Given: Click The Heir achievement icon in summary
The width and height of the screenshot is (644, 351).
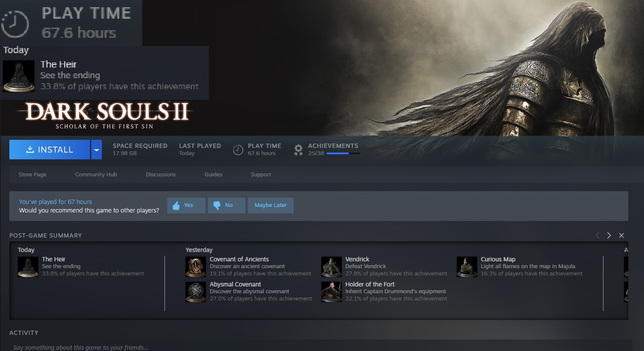Looking at the screenshot, I should click(28, 267).
